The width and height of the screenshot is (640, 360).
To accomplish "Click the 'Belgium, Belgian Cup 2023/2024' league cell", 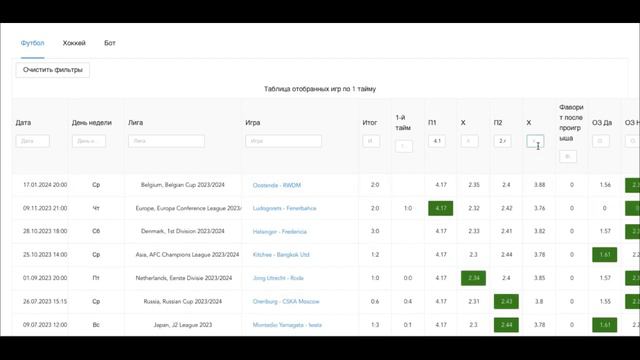I will [183, 185].
